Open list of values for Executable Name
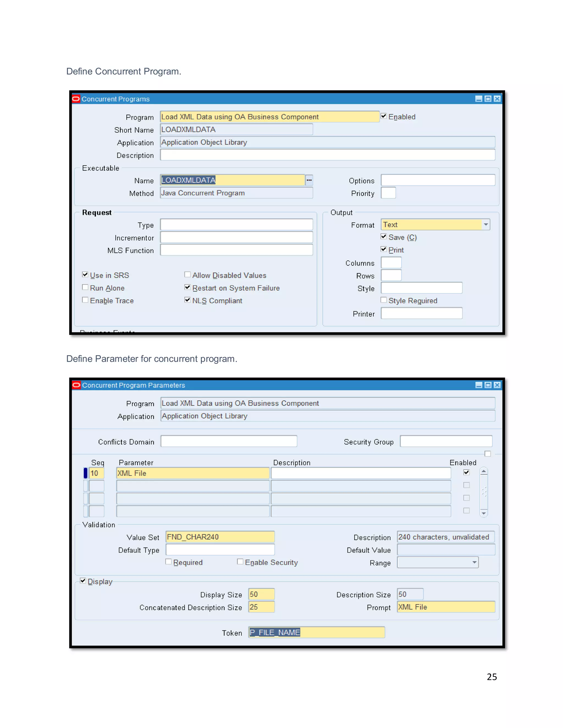The width and height of the screenshot is (563, 728). 309,180
